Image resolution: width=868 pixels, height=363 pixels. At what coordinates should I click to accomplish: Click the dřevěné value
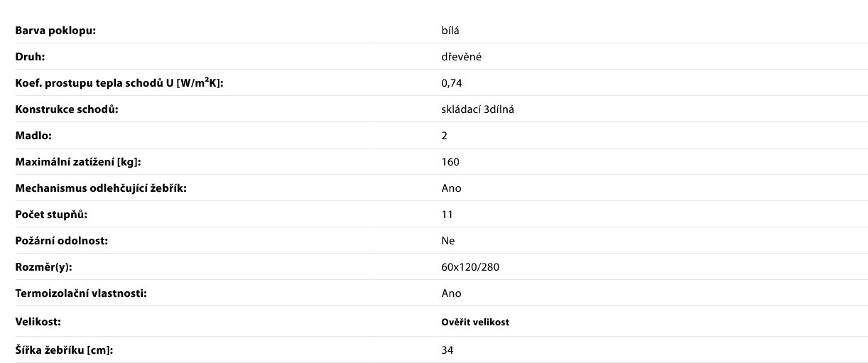462,57
